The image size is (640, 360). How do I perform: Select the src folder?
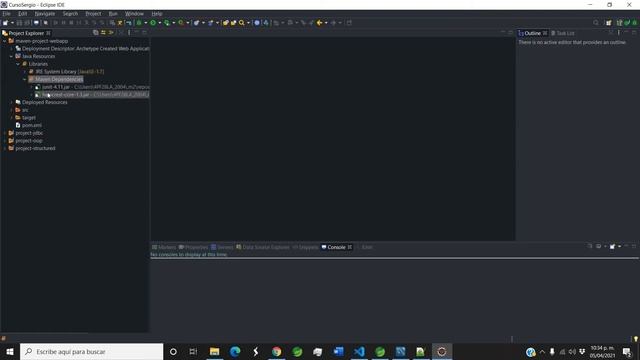25,110
